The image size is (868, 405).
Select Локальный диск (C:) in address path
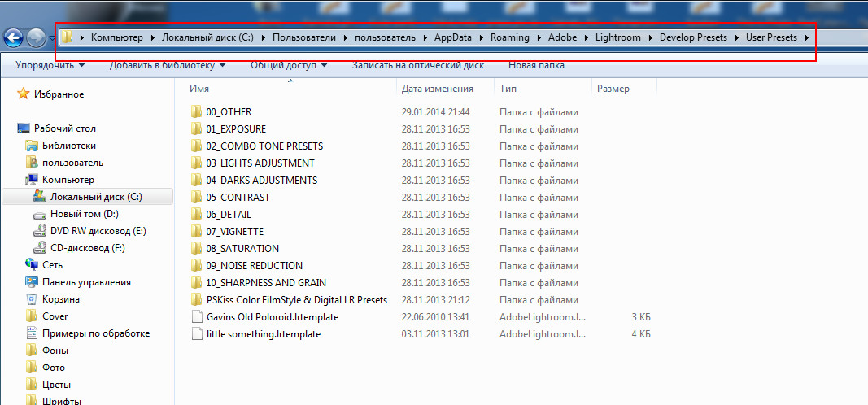click(x=207, y=37)
